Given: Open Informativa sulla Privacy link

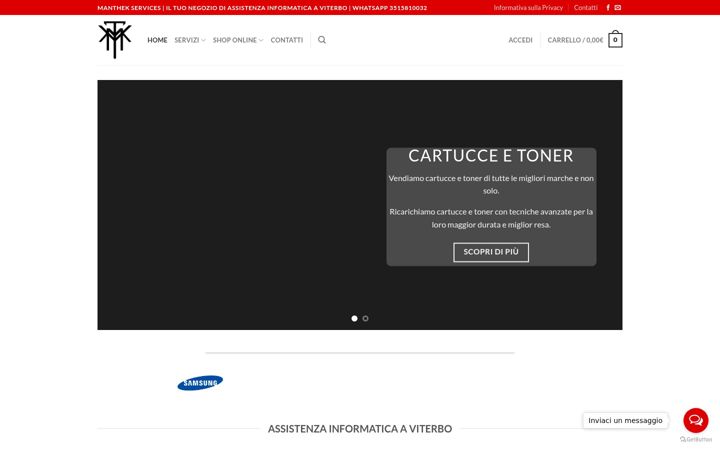Looking at the screenshot, I should pyautogui.click(x=528, y=8).
